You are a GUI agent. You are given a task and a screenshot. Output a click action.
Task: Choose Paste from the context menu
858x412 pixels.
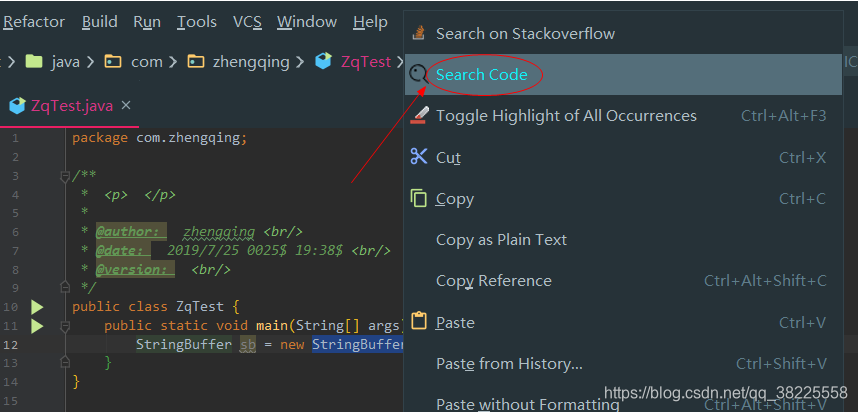pos(623,322)
